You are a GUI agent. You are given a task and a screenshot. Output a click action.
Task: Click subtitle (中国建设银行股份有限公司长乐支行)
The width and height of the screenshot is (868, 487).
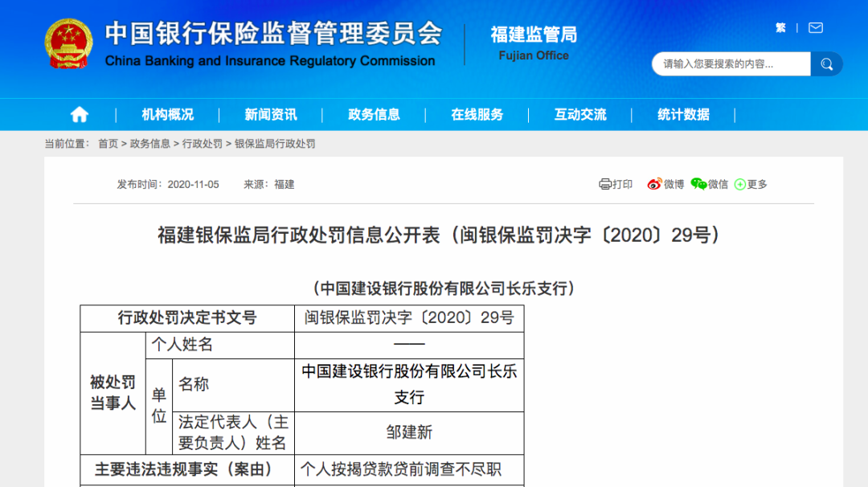pos(444,289)
